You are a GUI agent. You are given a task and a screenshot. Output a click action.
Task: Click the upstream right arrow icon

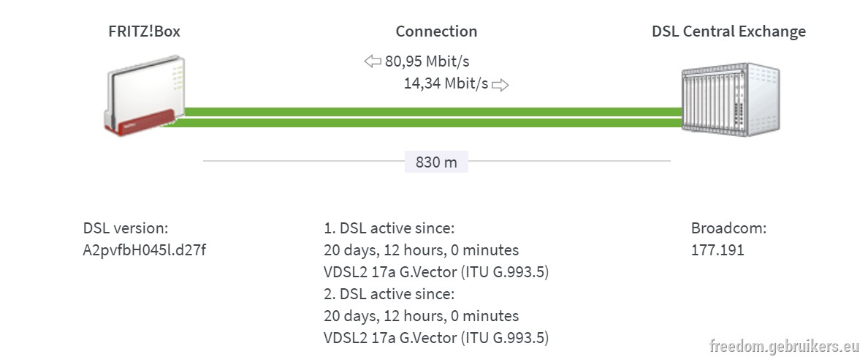pyautogui.click(x=500, y=84)
